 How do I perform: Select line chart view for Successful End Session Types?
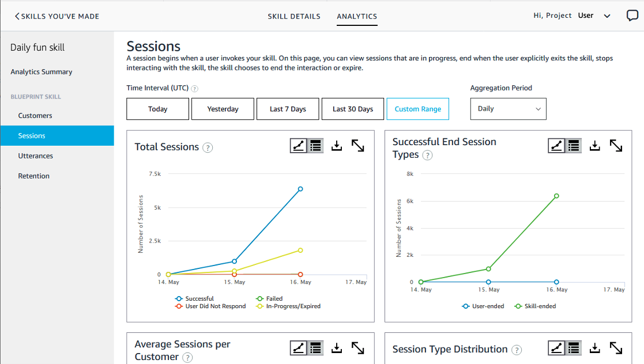[x=556, y=145]
